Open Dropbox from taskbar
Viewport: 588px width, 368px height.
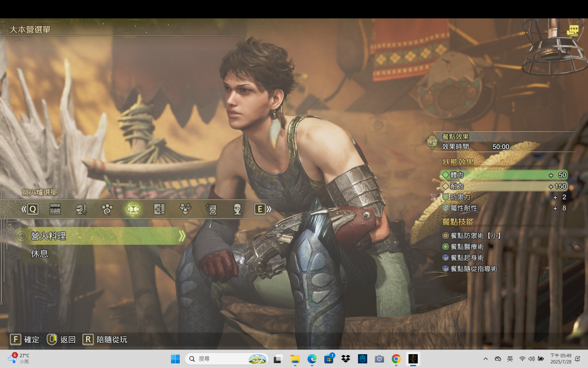click(x=346, y=359)
